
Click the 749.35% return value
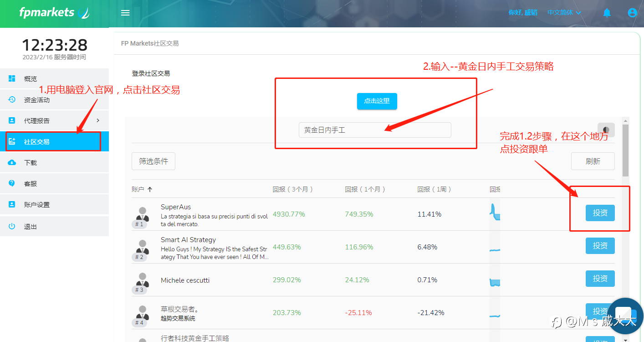pos(359,214)
